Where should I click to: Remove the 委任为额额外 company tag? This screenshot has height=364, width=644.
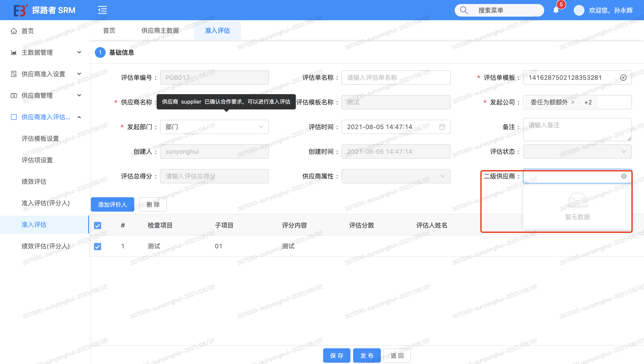pyautogui.click(x=573, y=102)
